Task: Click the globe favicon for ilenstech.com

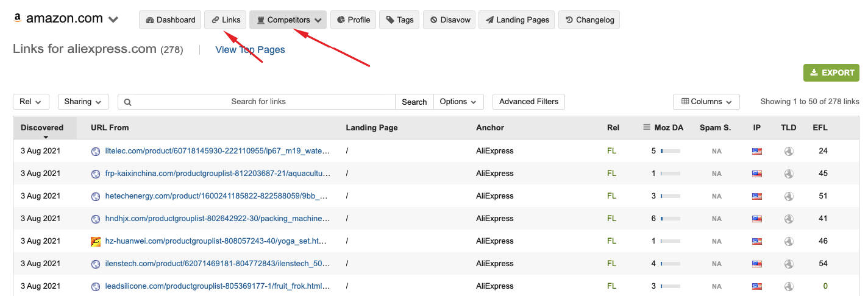Action: coord(95,264)
